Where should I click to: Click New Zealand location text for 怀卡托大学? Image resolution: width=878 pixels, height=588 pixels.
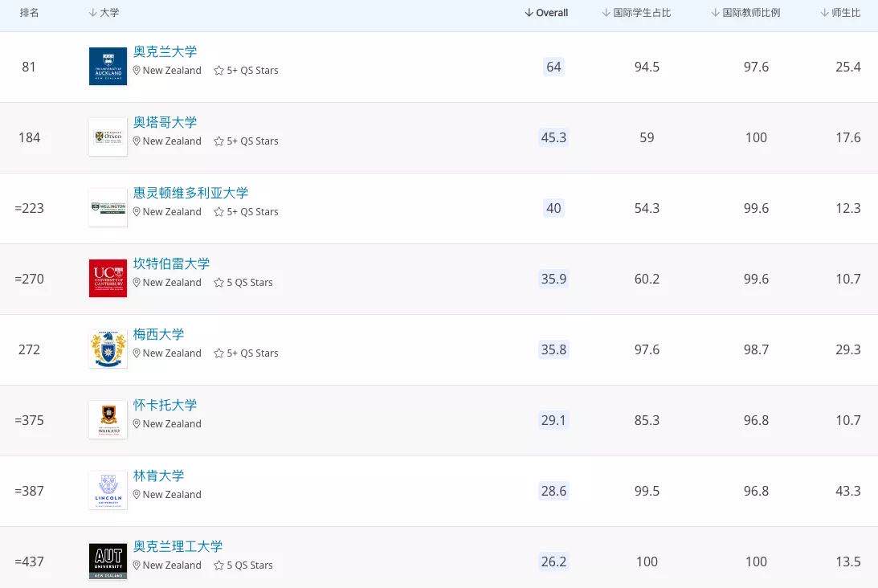pos(172,424)
